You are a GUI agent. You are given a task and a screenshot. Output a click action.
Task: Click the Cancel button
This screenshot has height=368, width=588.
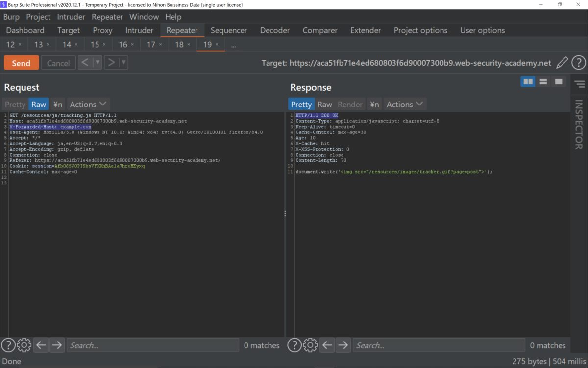point(58,63)
